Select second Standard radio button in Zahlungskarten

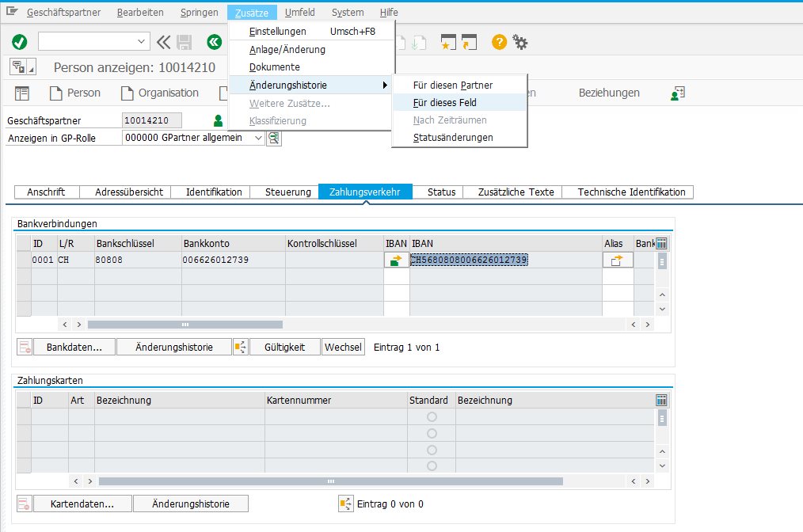[432, 433]
